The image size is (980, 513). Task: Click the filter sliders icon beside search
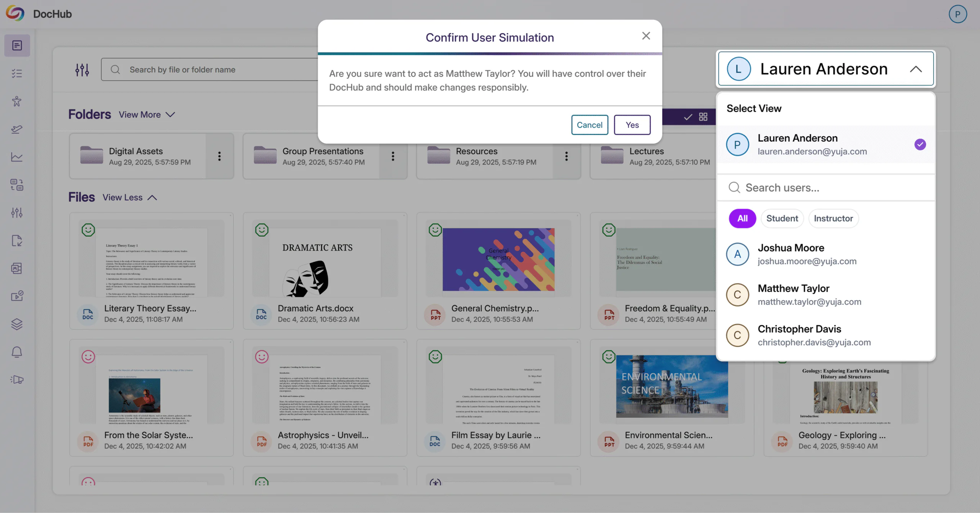pyautogui.click(x=82, y=70)
